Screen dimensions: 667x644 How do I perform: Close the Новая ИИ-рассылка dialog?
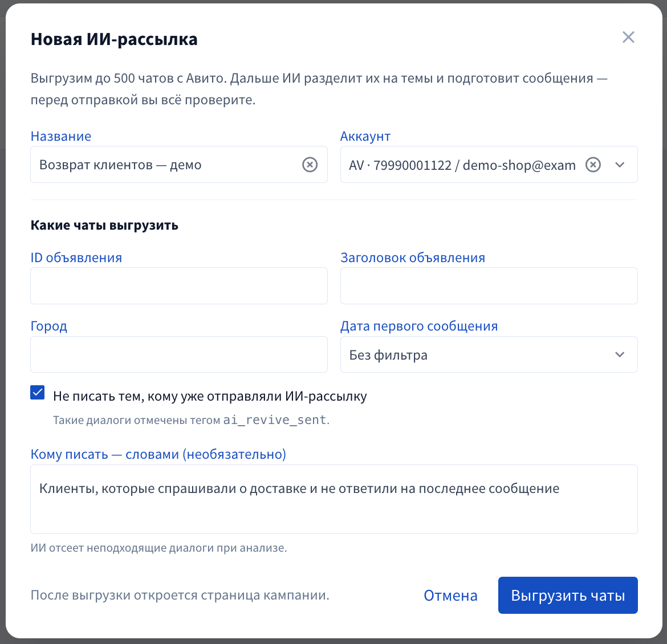(628, 38)
